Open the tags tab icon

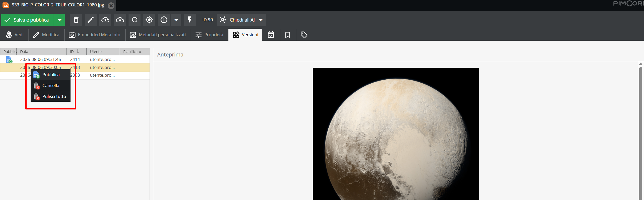304,35
